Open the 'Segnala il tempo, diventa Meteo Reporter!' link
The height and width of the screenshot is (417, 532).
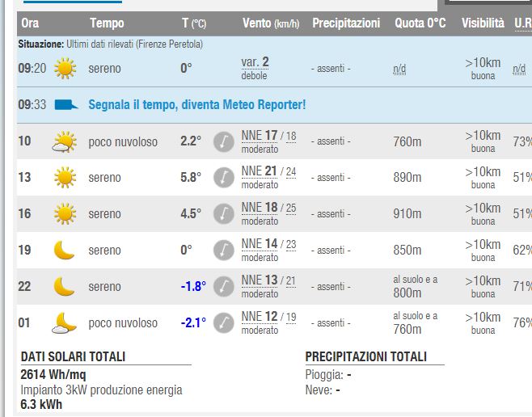coord(197,105)
